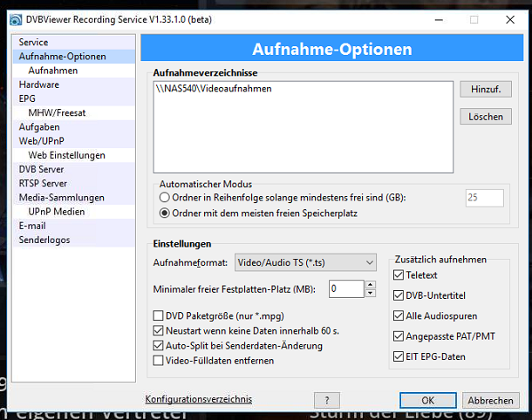Select the \\NAS540\Videoaufnahmen directory entry
The height and width of the screenshot is (420, 532).
(214, 89)
